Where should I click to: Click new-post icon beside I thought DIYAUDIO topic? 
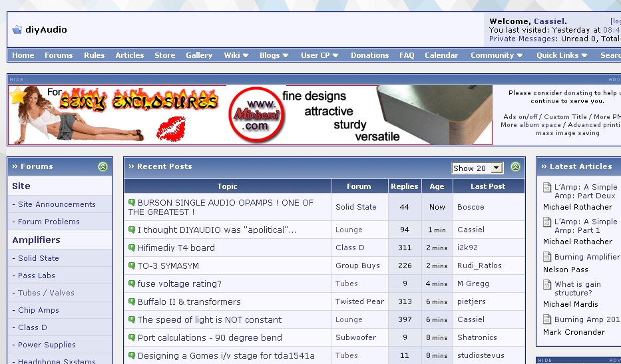click(132, 230)
